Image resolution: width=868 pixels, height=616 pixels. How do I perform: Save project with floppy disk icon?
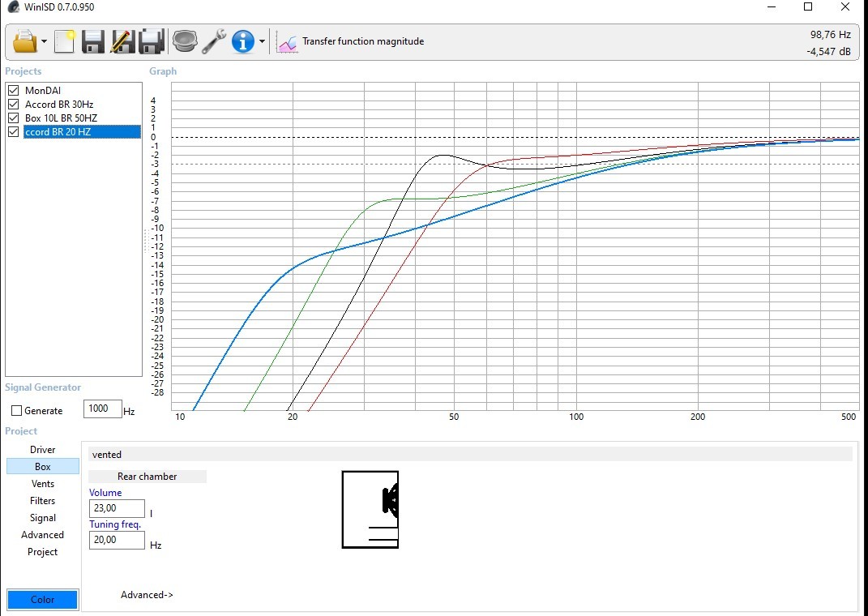tap(93, 41)
